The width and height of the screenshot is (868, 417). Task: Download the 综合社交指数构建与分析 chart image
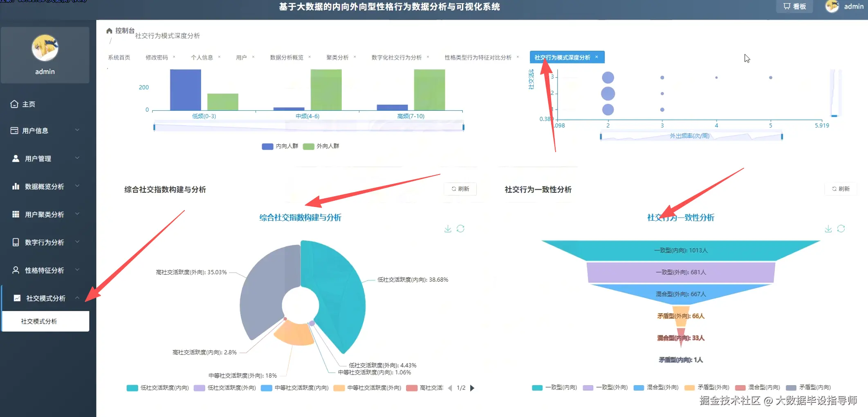point(448,229)
